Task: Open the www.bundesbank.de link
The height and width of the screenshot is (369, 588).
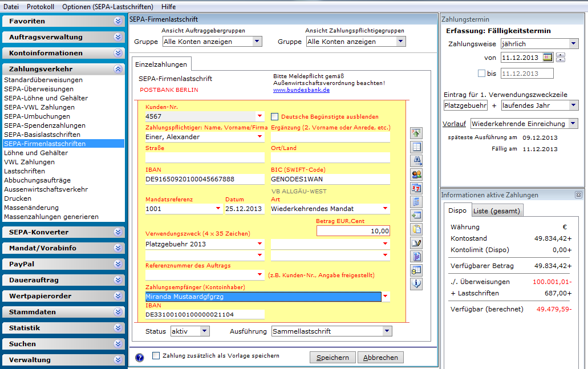Action: coord(302,90)
